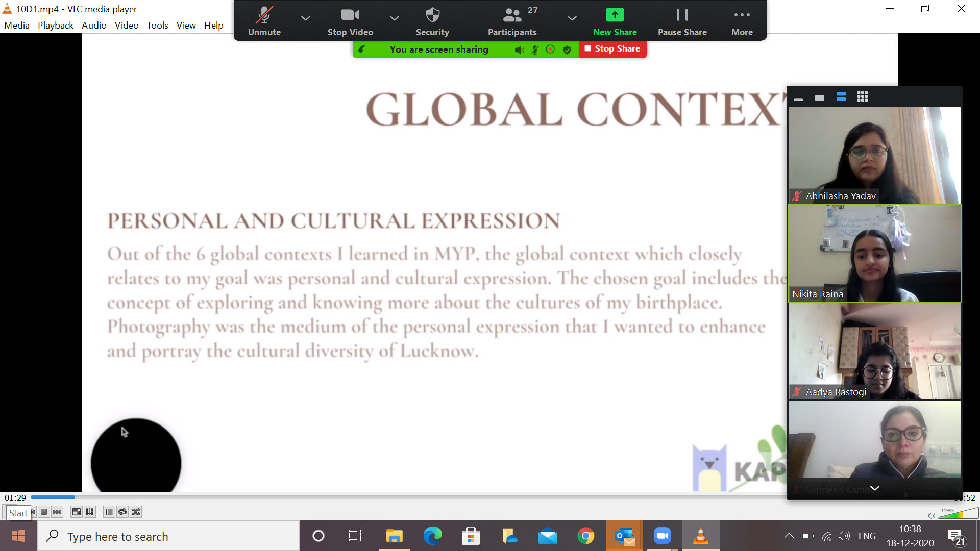The height and width of the screenshot is (551, 980).
Task: Click encryption shield in sharing bar
Action: (567, 49)
